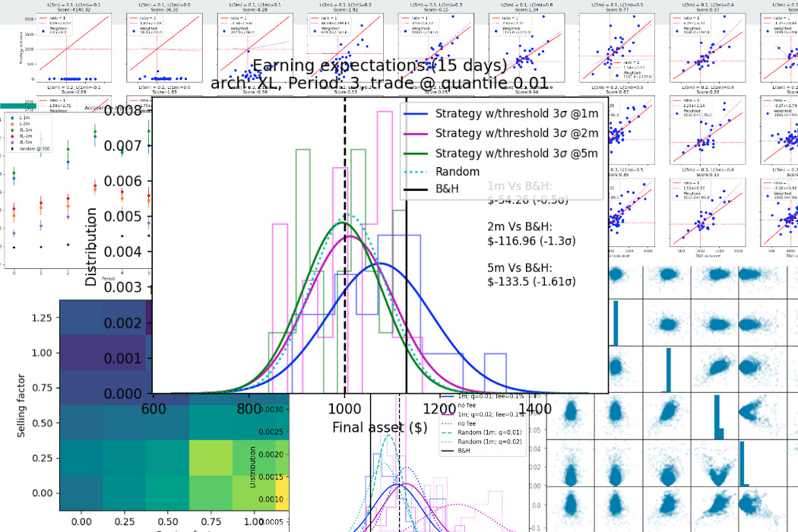Click the 'Distribution' y-axis label of main histogram
This screenshot has width=798, height=532.
tap(91, 247)
